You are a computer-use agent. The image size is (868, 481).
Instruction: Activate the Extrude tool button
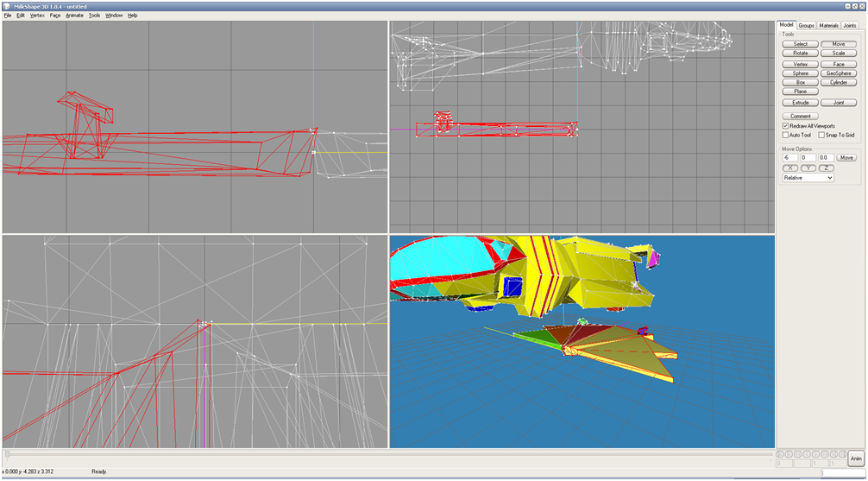801,103
